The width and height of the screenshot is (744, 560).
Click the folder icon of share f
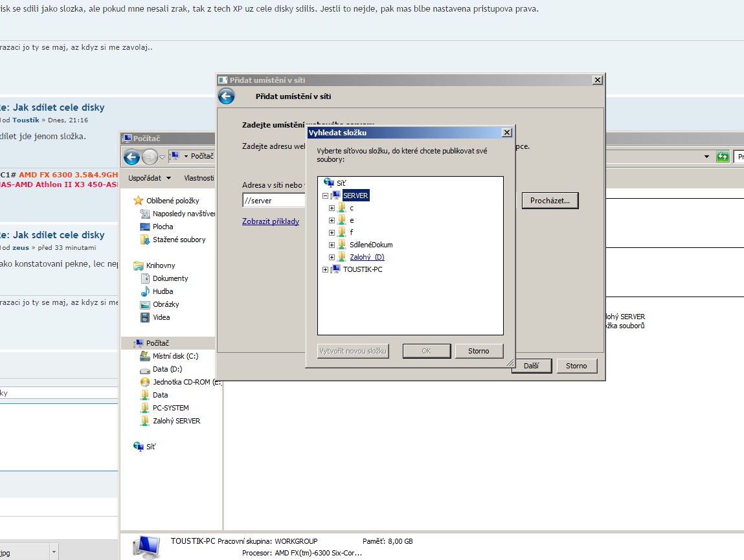(x=342, y=232)
